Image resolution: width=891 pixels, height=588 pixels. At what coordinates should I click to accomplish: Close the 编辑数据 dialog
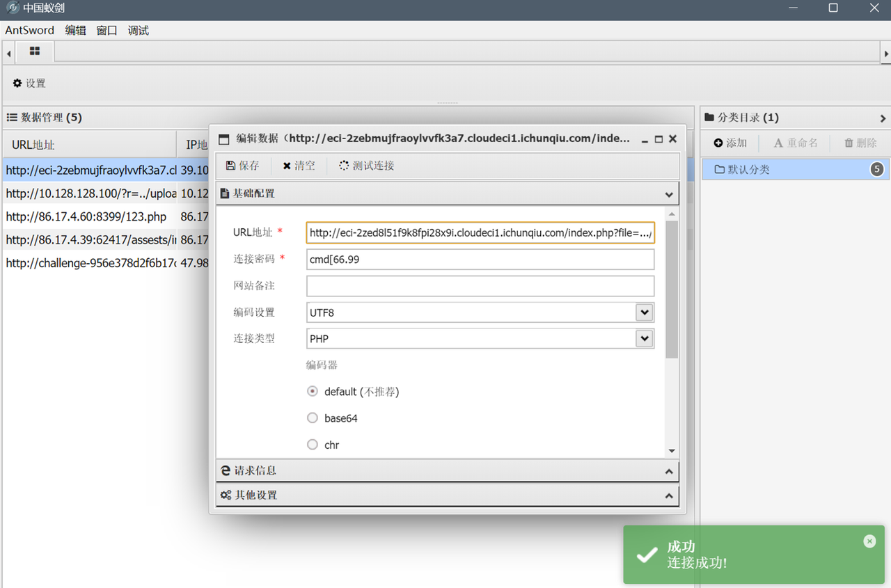coord(673,138)
